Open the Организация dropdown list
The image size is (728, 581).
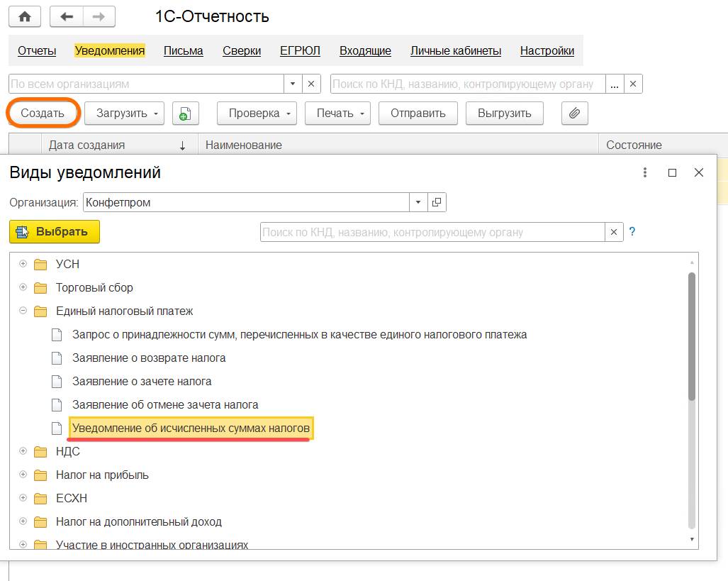tap(418, 202)
